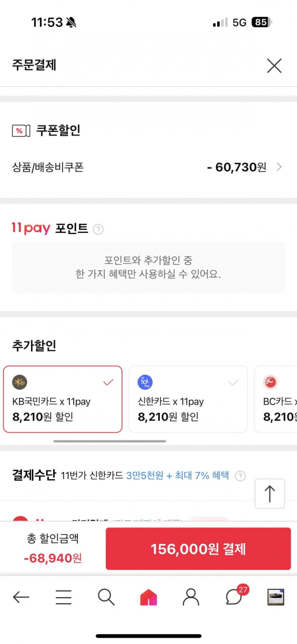Open the 결제수단 benefit help question mark

pos(240,476)
